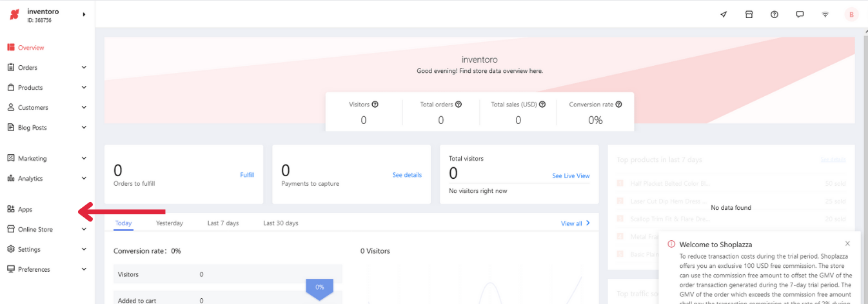Screen dimensions: 868x304
Task: Open the chat message icon
Action: [x=800, y=14]
